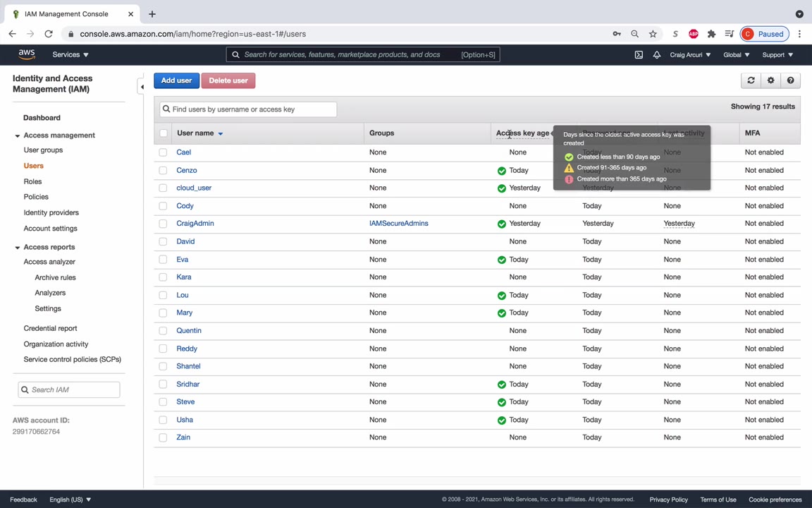Go to User groups in sidebar
Viewport: 812px width, 508px height.
point(43,150)
